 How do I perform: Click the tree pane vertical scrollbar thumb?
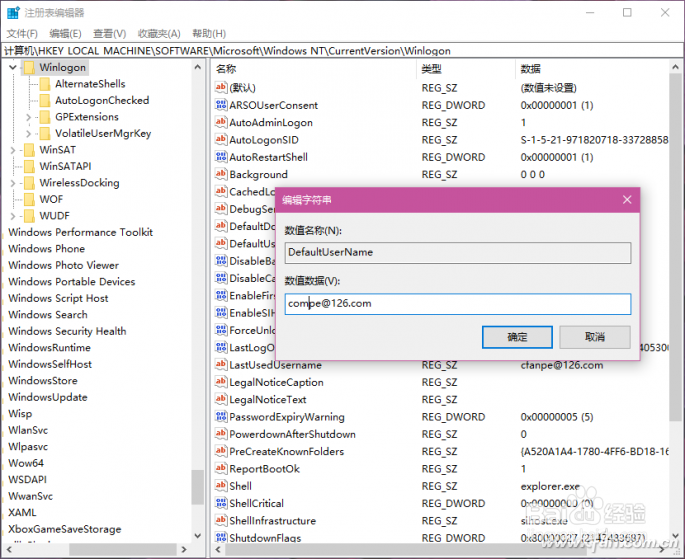[198, 487]
